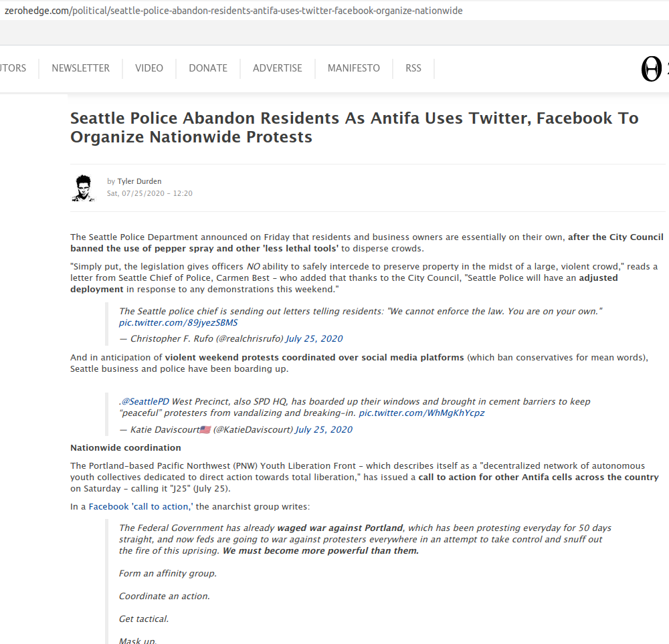Open the DONATE menu item
669x644 pixels.
click(208, 68)
